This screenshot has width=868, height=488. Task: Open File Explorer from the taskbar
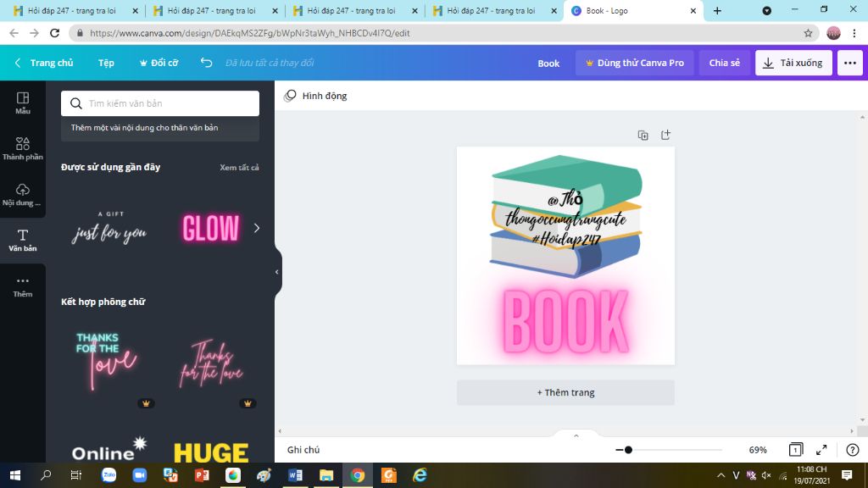click(326, 475)
